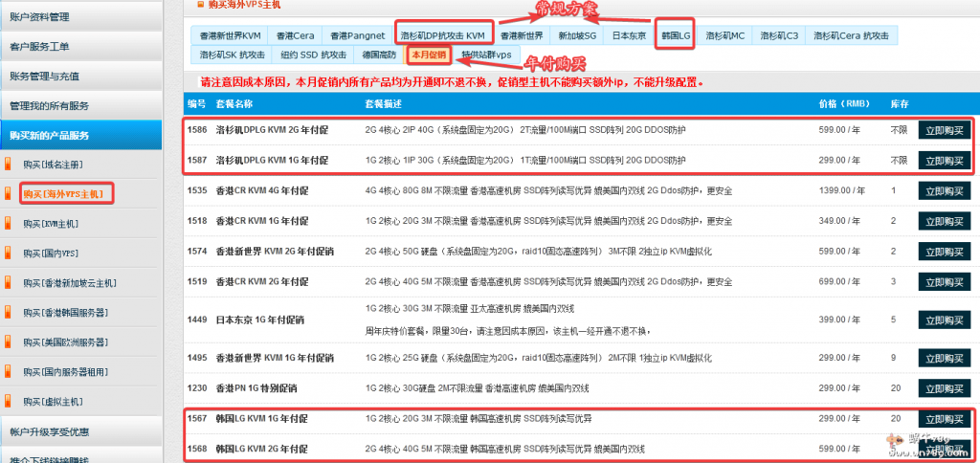Click orange bullet icon beside 购买[KVM主机]

pyautogui.click(x=7, y=224)
